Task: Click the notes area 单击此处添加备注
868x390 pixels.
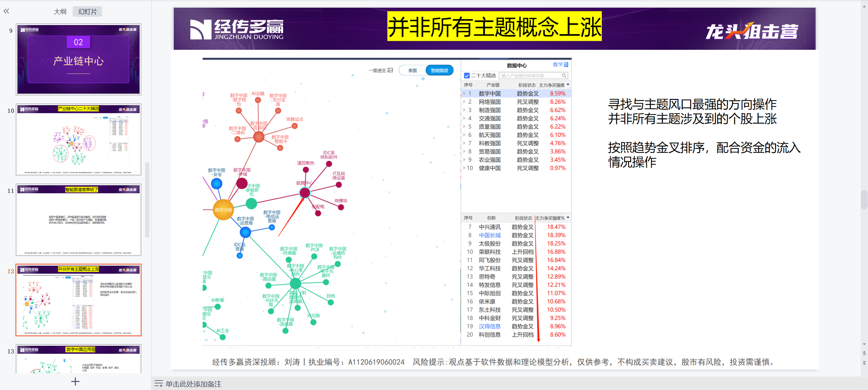Action: (193, 384)
